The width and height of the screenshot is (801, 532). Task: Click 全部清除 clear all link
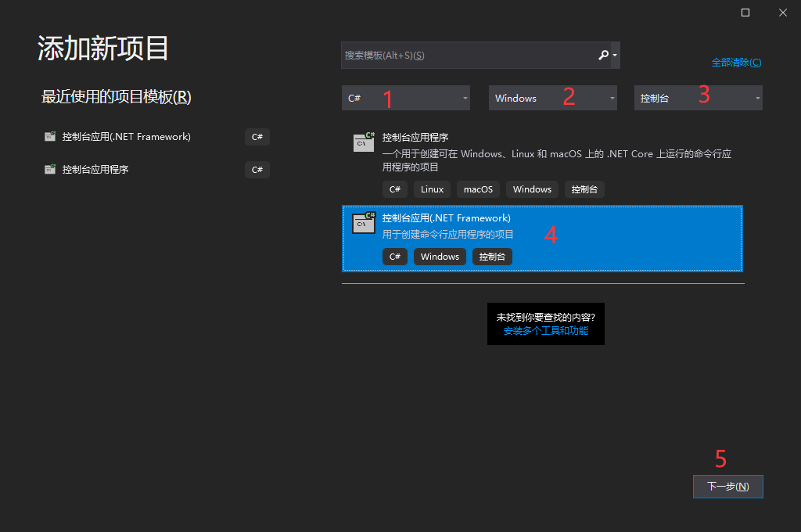(x=736, y=63)
